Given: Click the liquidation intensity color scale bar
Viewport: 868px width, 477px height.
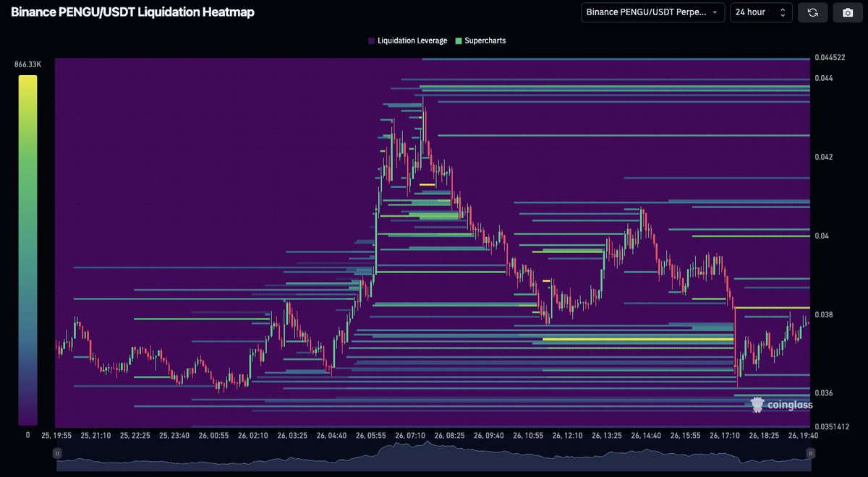Looking at the screenshot, I should click(27, 249).
